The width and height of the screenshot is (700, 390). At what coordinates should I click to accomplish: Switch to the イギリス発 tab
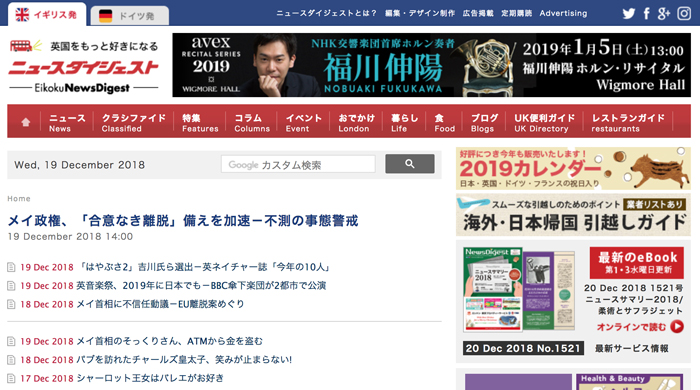(x=46, y=15)
